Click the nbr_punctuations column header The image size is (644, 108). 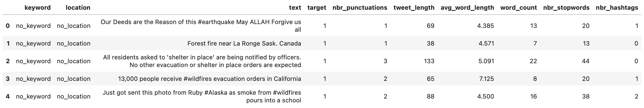click(360, 8)
